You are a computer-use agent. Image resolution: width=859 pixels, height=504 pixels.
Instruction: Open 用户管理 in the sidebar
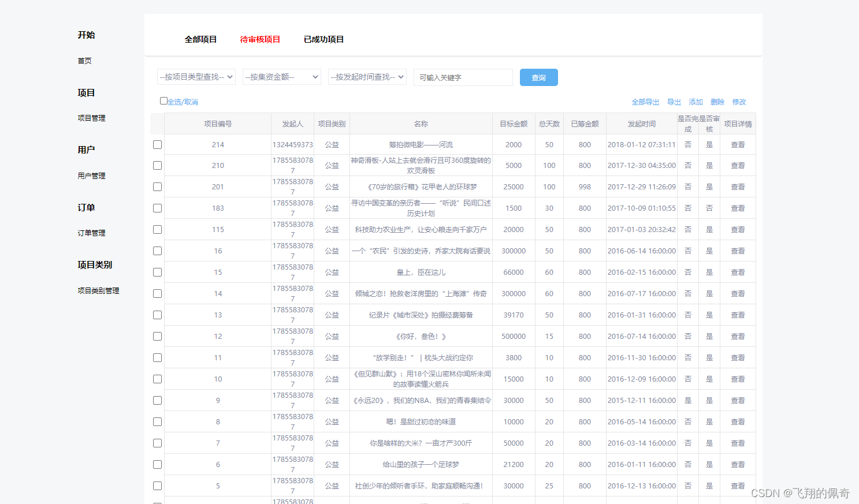91,176
